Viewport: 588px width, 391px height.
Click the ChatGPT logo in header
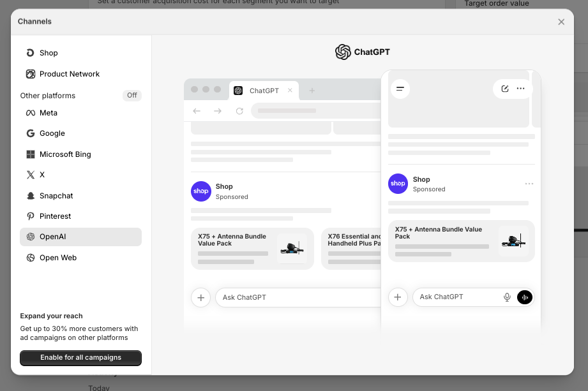(x=343, y=52)
